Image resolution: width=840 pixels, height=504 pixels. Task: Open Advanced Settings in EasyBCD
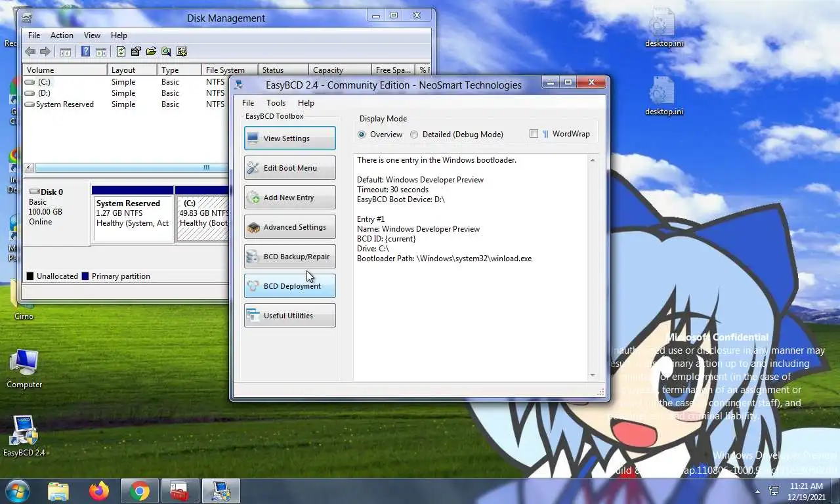(x=290, y=227)
